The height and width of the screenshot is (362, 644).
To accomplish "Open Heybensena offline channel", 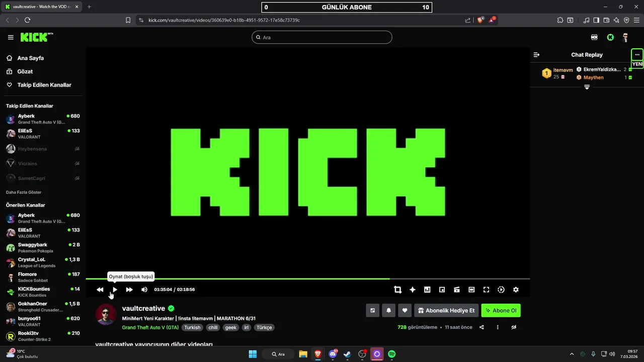I will point(42,149).
